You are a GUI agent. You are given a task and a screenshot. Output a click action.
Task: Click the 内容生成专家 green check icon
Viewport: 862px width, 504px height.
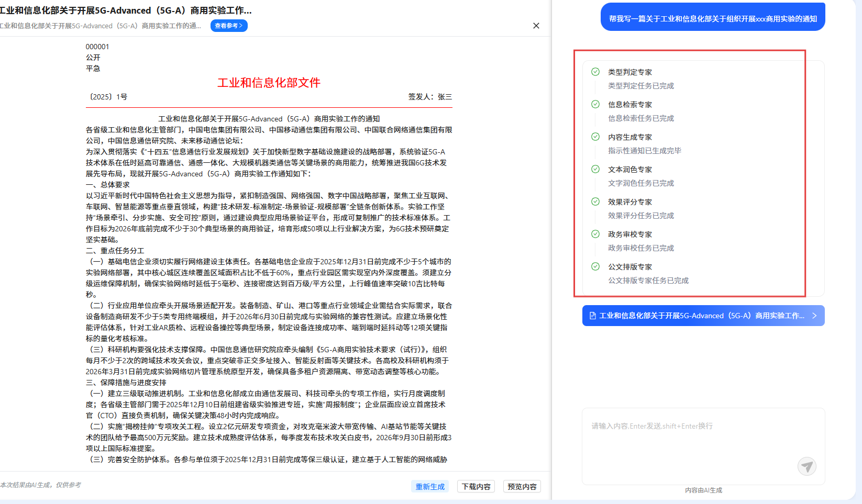click(595, 137)
